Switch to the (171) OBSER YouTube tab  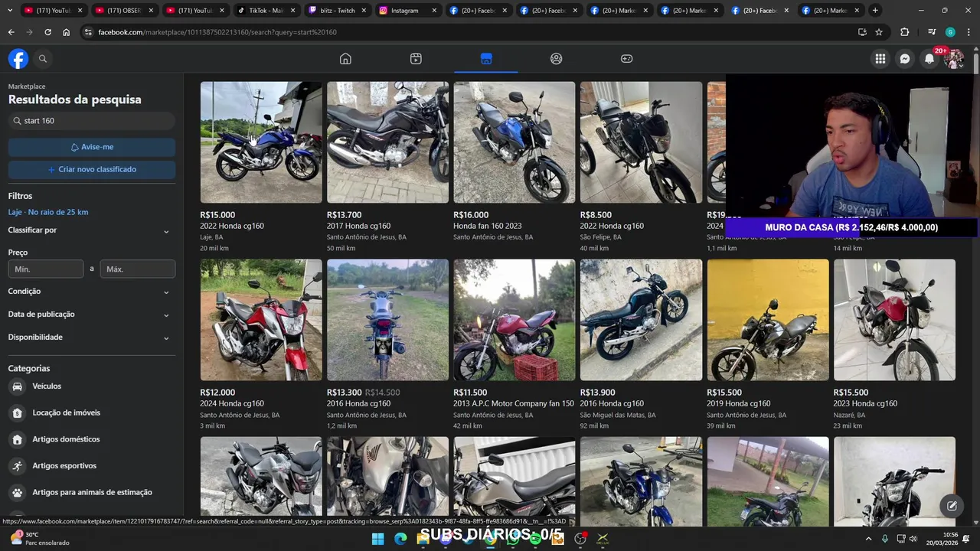click(123, 11)
